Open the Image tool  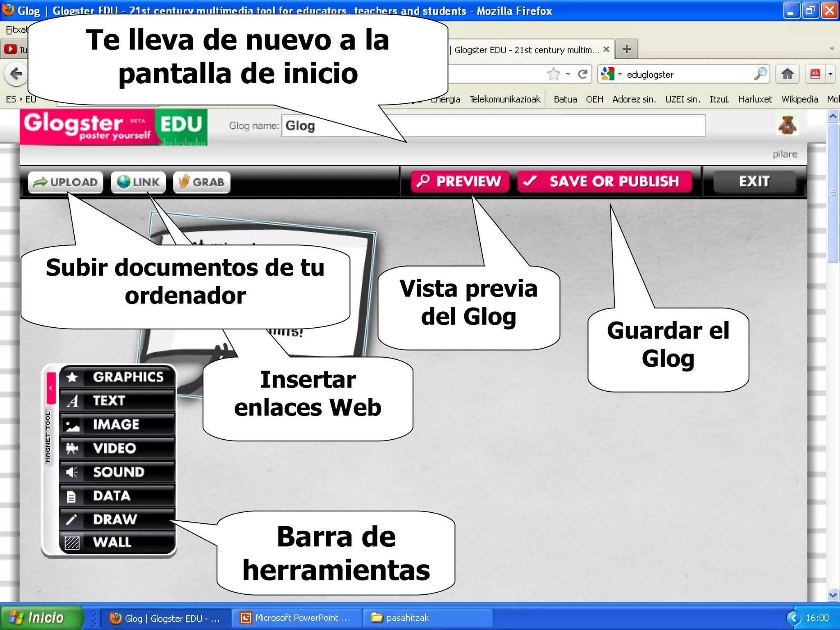117,425
